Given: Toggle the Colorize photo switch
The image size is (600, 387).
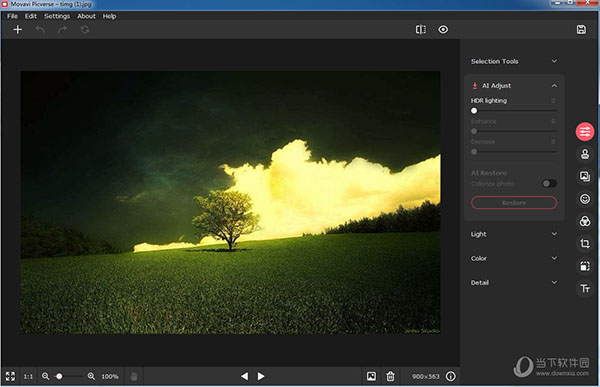Looking at the screenshot, I should 549,184.
